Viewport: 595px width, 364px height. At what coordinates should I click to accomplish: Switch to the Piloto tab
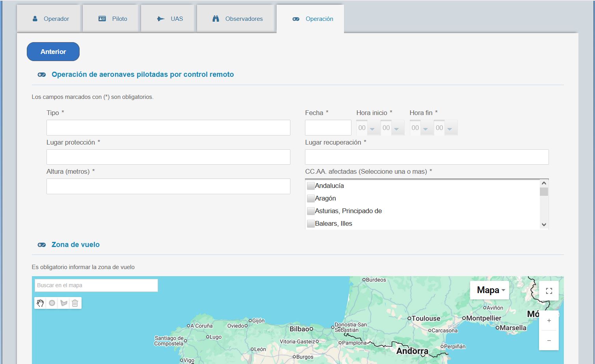click(111, 19)
